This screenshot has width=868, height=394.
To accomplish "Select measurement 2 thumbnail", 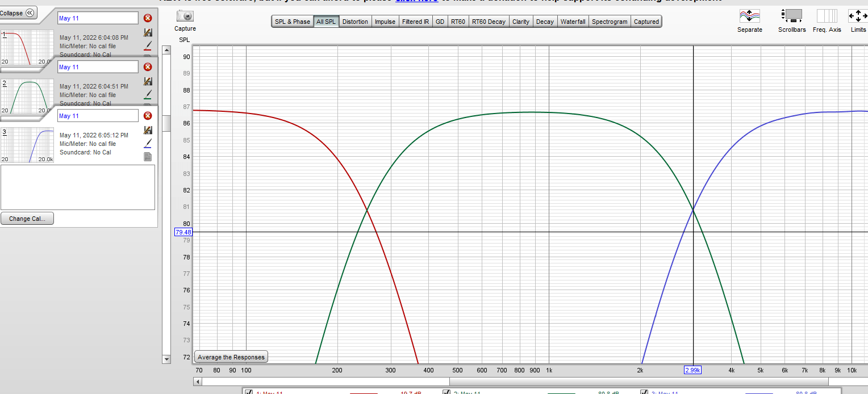I will (27, 97).
